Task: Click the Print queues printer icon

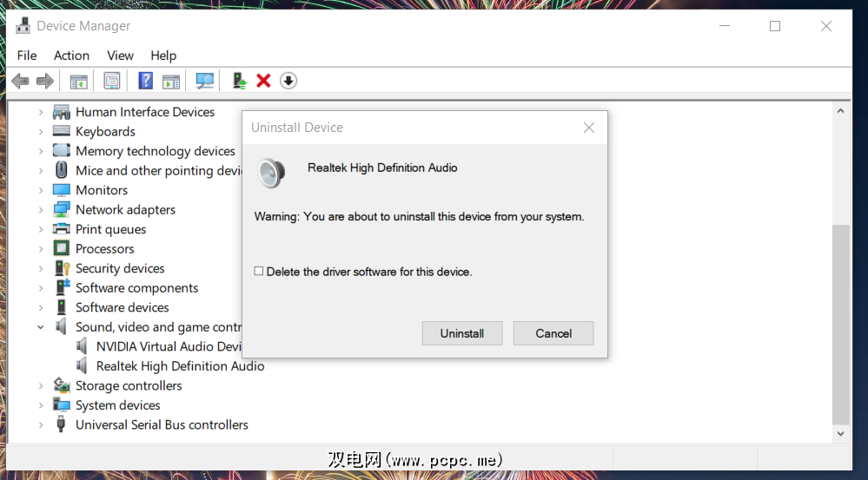Action: pyautogui.click(x=61, y=229)
